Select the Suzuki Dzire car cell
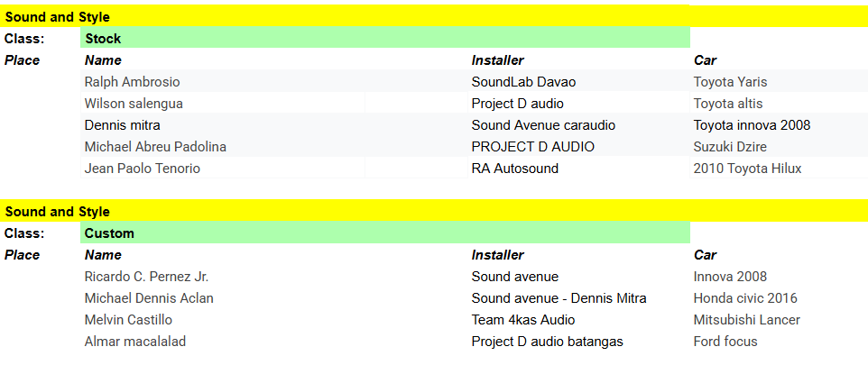868x365 pixels. click(x=730, y=147)
